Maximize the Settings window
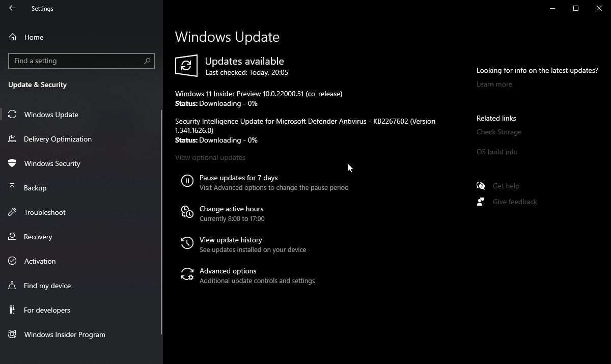 (x=576, y=8)
